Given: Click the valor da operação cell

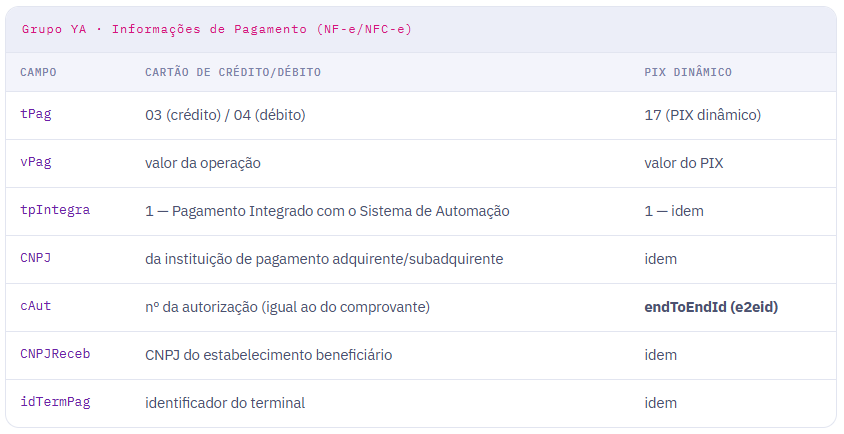Looking at the screenshot, I should [203, 163].
